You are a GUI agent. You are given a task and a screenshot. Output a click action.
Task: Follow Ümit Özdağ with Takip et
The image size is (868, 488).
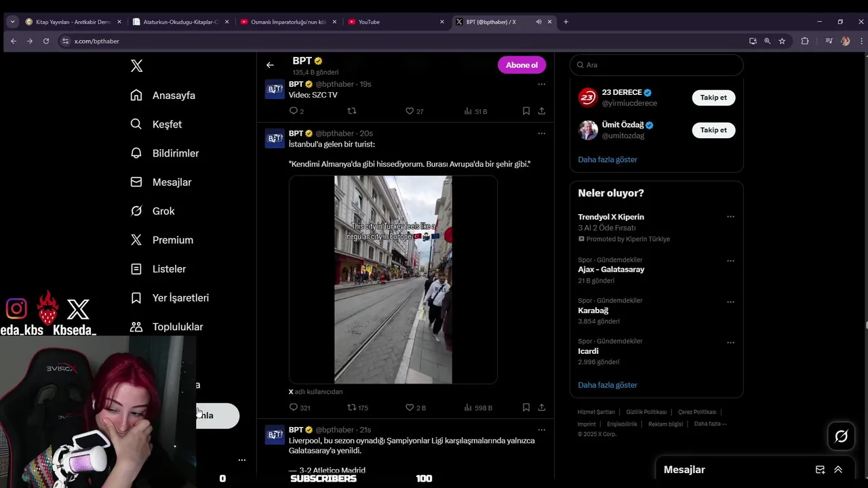point(713,130)
